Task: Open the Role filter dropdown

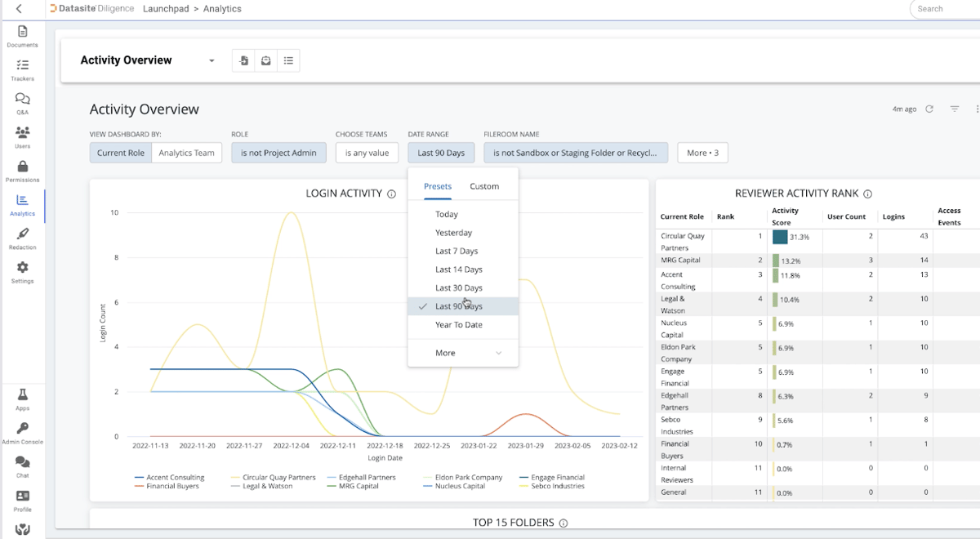Action: (x=278, y=153)
